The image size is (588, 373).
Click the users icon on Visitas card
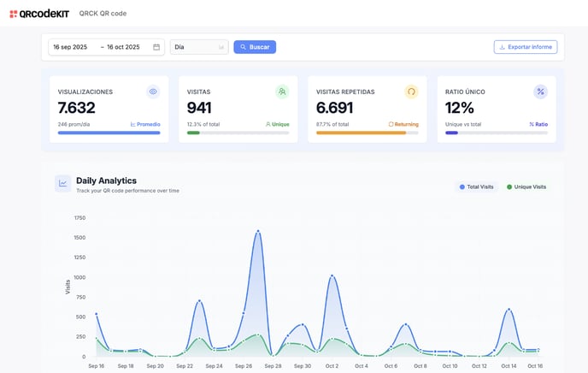282,92
